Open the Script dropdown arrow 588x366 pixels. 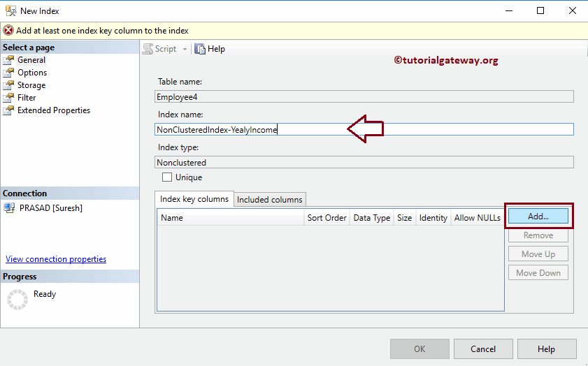point(185,49)
